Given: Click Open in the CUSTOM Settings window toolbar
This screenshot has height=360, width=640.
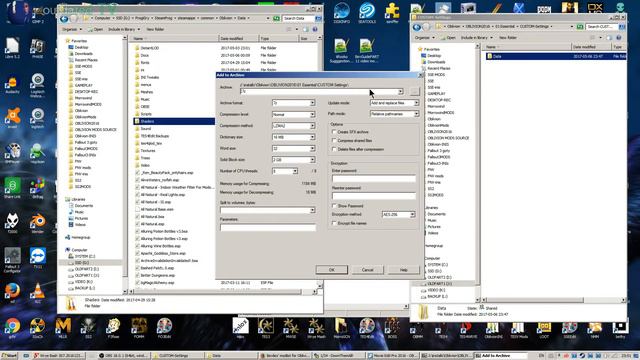Looking at the screenshot, I should 448,38.
